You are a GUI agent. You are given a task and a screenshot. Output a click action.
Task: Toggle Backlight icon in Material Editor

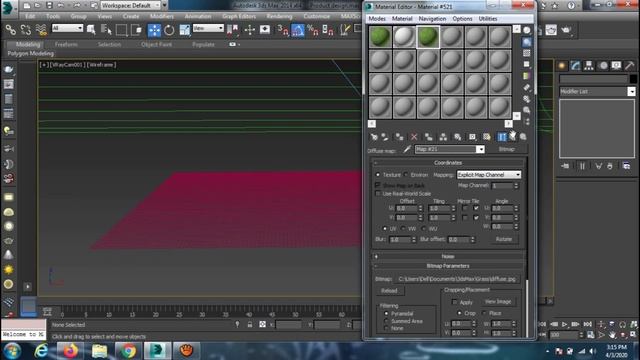(x=527, y=42)
